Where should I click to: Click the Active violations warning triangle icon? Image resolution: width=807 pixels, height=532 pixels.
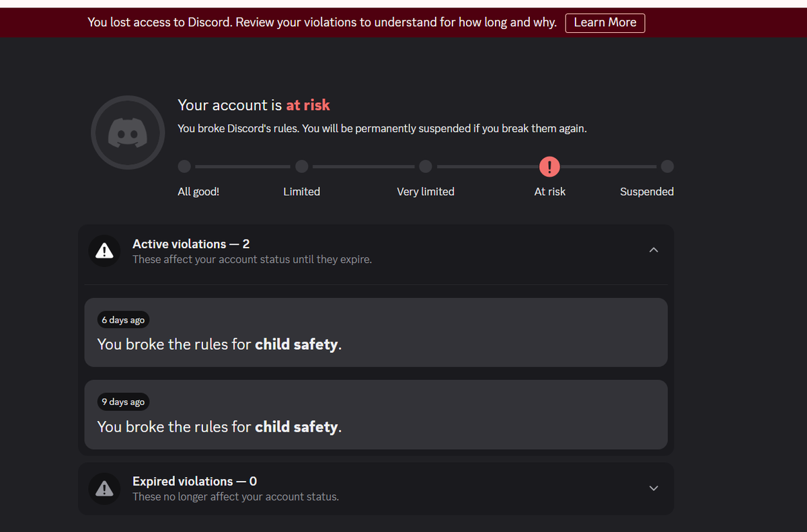[104, 251]
